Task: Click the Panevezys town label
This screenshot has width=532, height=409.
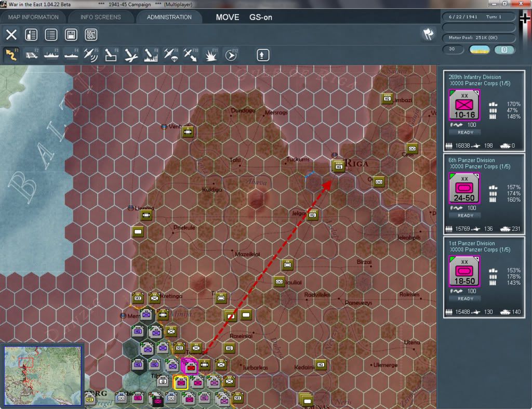Action: click(358, 303)
